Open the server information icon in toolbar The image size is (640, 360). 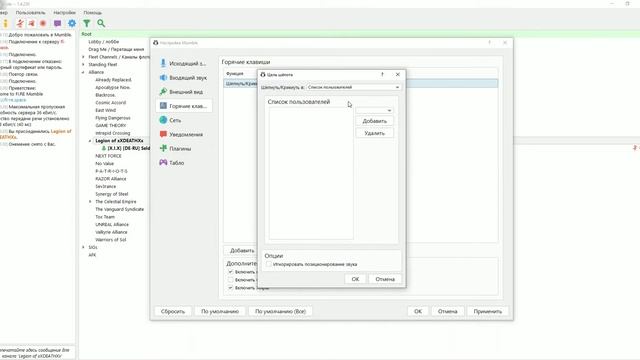(5, 23)
